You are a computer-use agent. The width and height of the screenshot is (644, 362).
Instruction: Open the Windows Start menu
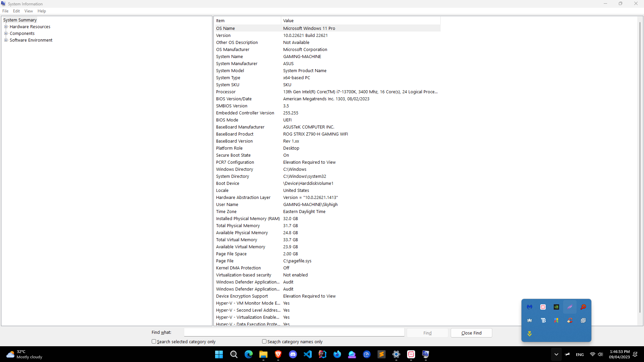pos(219,354)
